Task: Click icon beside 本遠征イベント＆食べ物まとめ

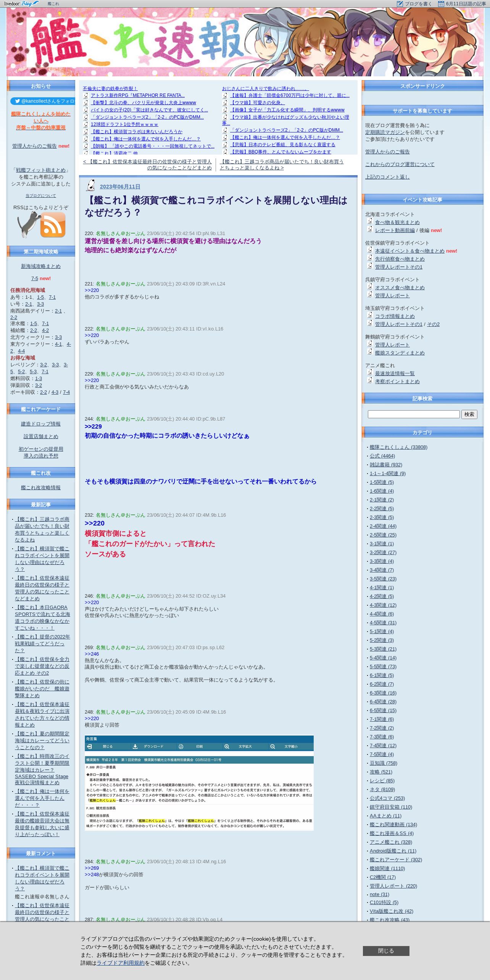Action: [x=370, y=250]
